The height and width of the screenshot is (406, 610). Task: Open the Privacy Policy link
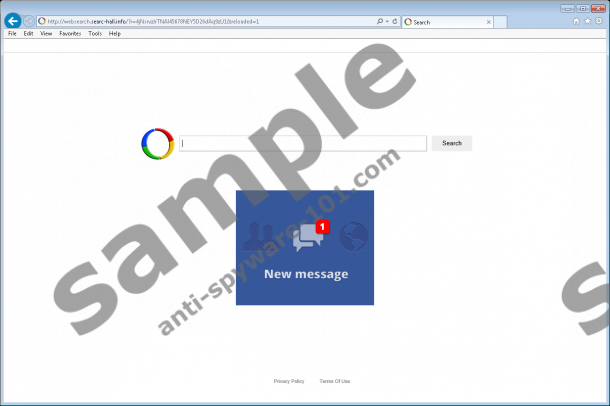pos(289,381)
